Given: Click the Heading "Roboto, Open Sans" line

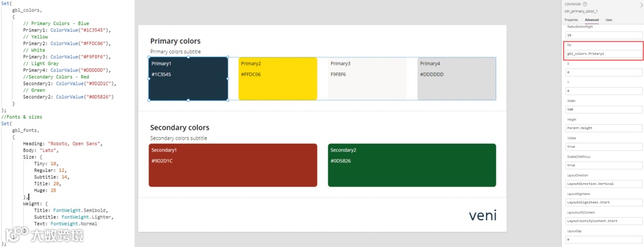Looking at the screenshot, I should tap(63, 143).
